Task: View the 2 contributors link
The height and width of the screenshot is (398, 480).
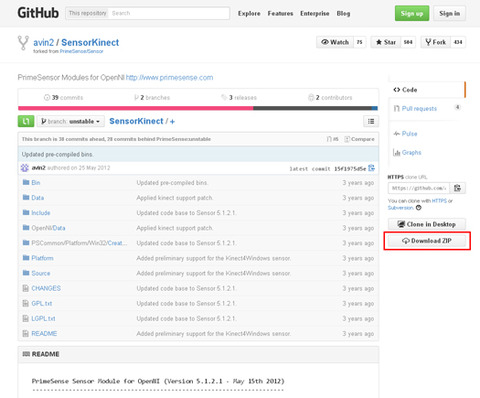Action: [330, 98]
